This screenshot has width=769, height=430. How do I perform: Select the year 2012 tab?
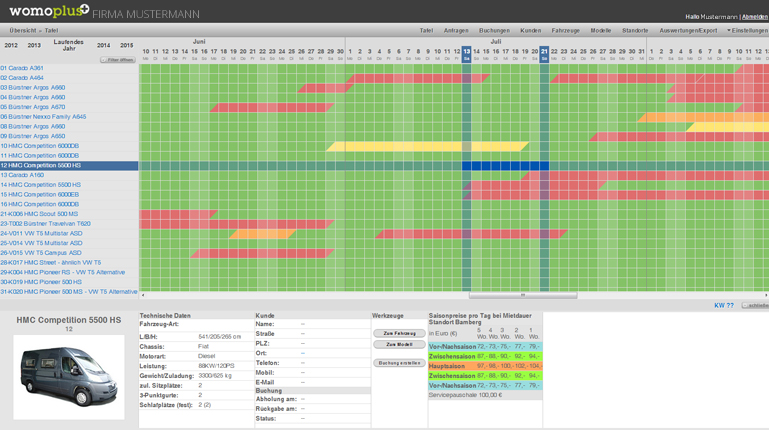point(11,45)
